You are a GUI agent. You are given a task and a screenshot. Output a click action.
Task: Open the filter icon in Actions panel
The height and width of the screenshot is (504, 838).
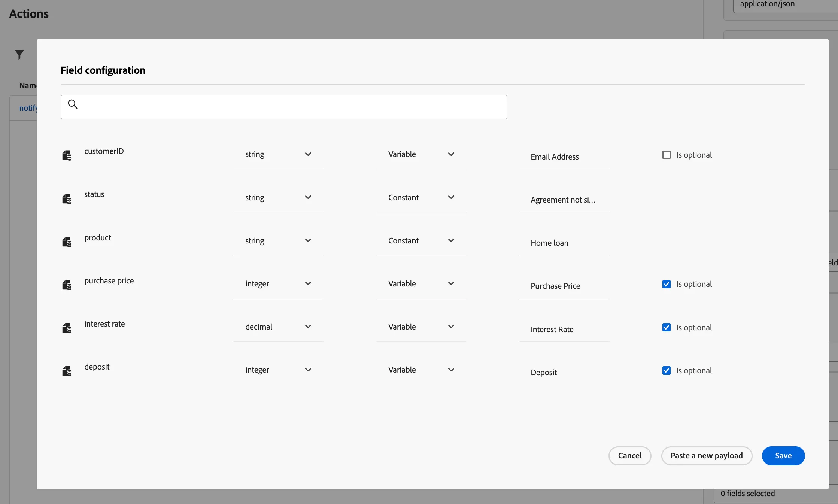click(x=19, y=55)
